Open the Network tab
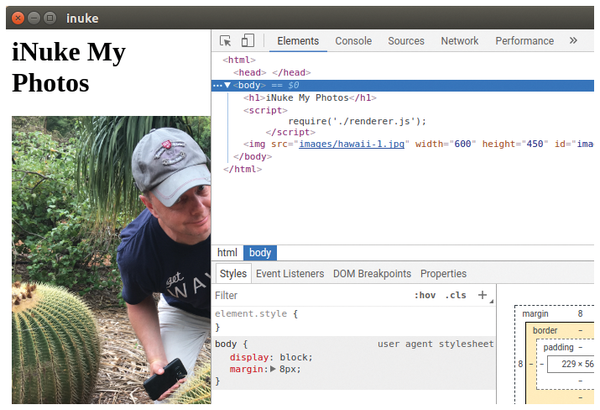 [x=460, y=41]
